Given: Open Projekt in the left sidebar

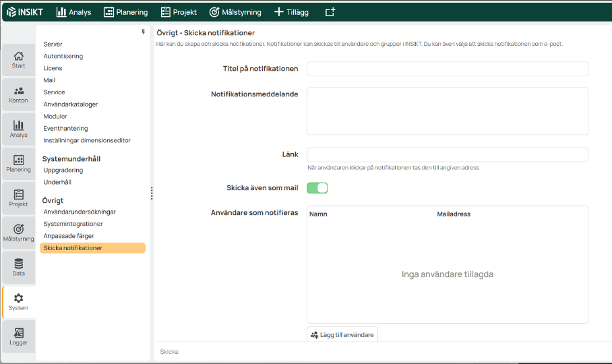Looking at the screenshot, I should pos(18,198).
